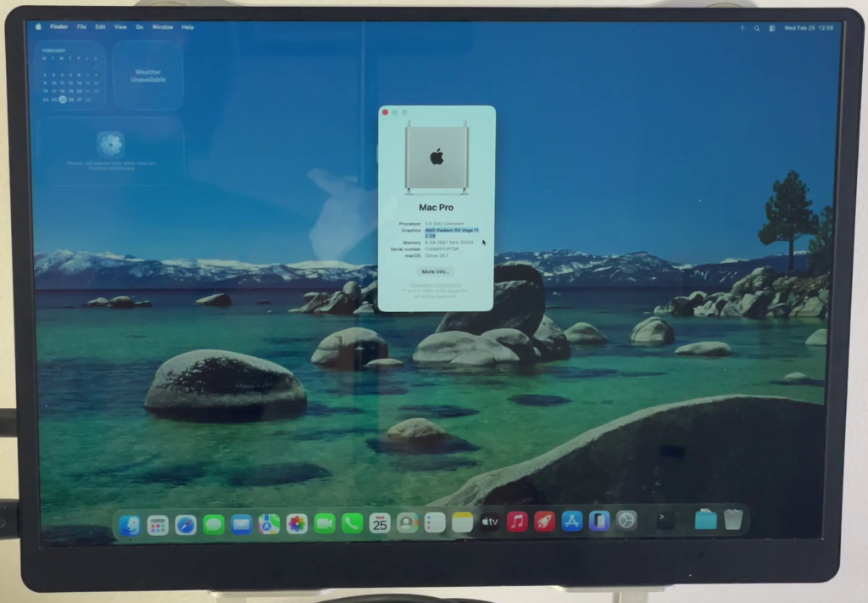Close the Mac Pro About window
The width and height of the screenshot is (868, 603).
point(385,112)
